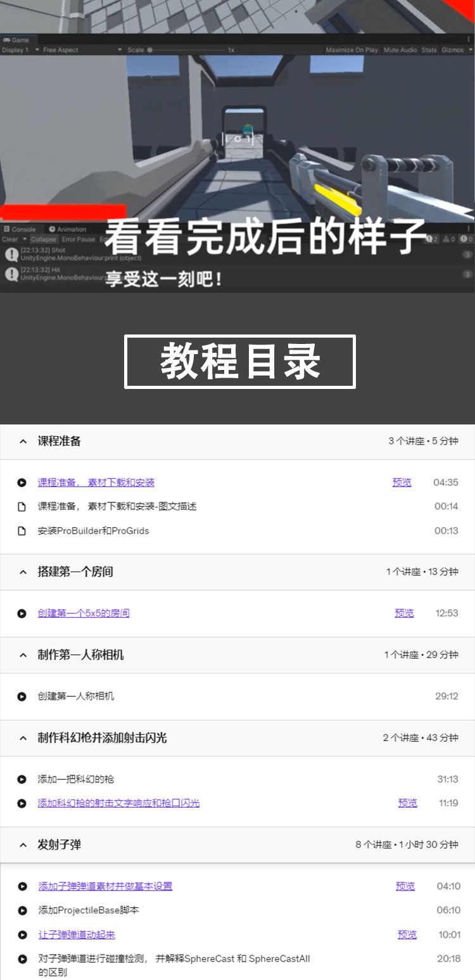Open link 添加子弹弹道素材并做基本设置
The image size is (475, 980).
click(105, 886)
